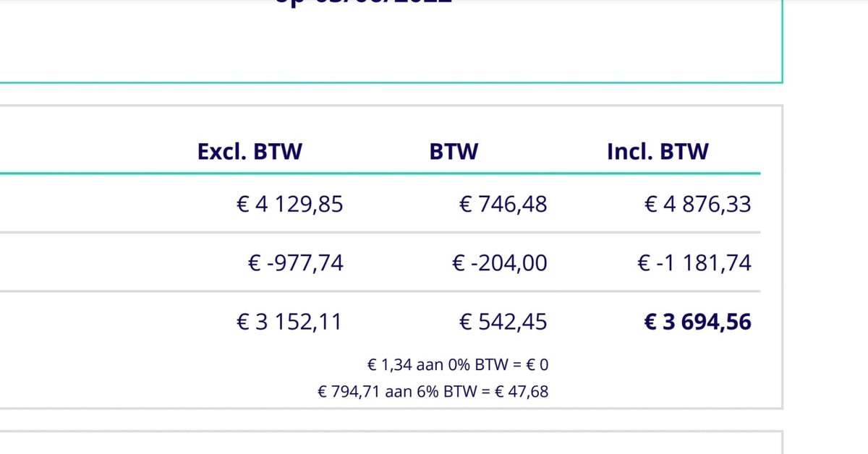Click the "Excl. BTW" column header
868x454 pixels.
tap(250, 152)
